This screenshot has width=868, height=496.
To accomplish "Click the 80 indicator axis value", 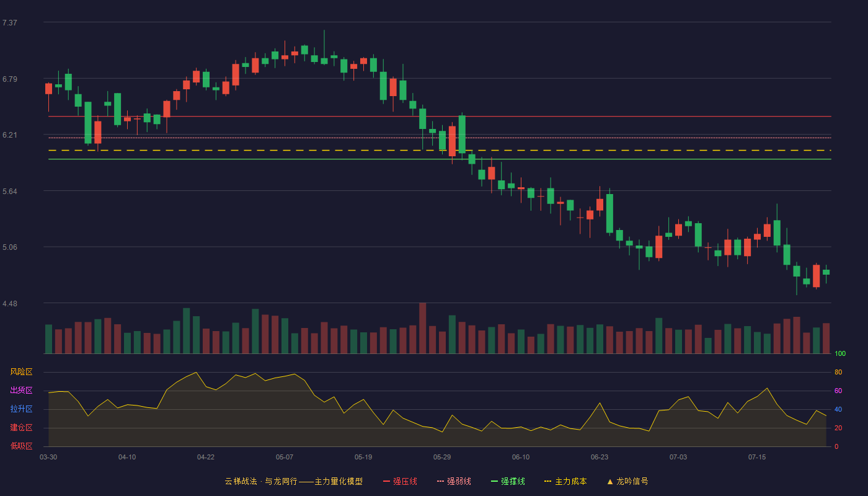I will tap(838, 373).
